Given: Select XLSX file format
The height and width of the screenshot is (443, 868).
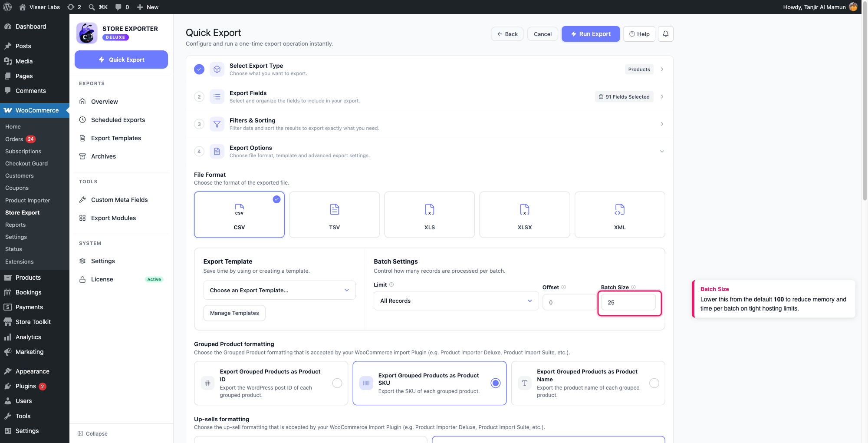Looking at the screenshot, I should (525, 215).
